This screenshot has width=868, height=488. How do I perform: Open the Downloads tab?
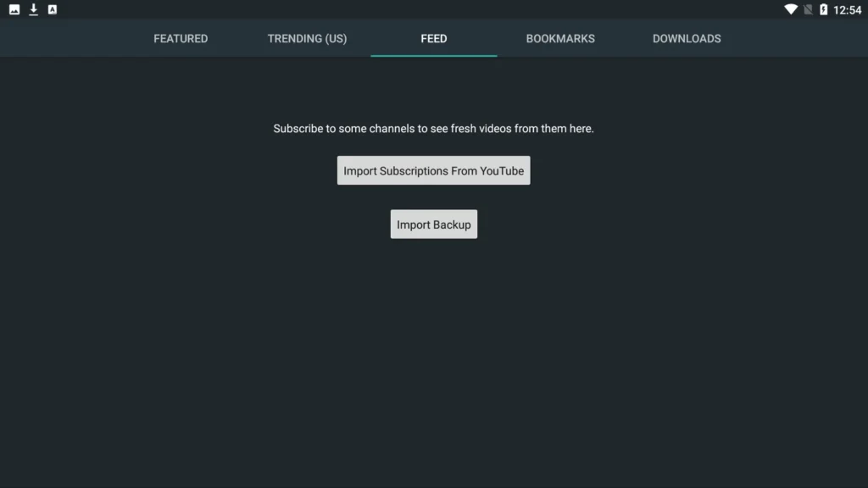point(687,38)
